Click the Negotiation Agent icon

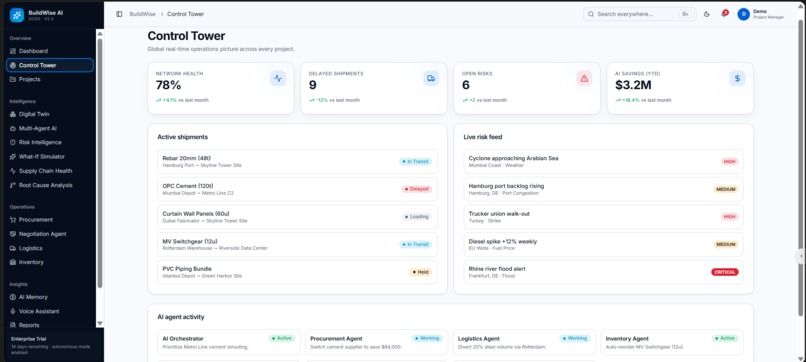13,234
